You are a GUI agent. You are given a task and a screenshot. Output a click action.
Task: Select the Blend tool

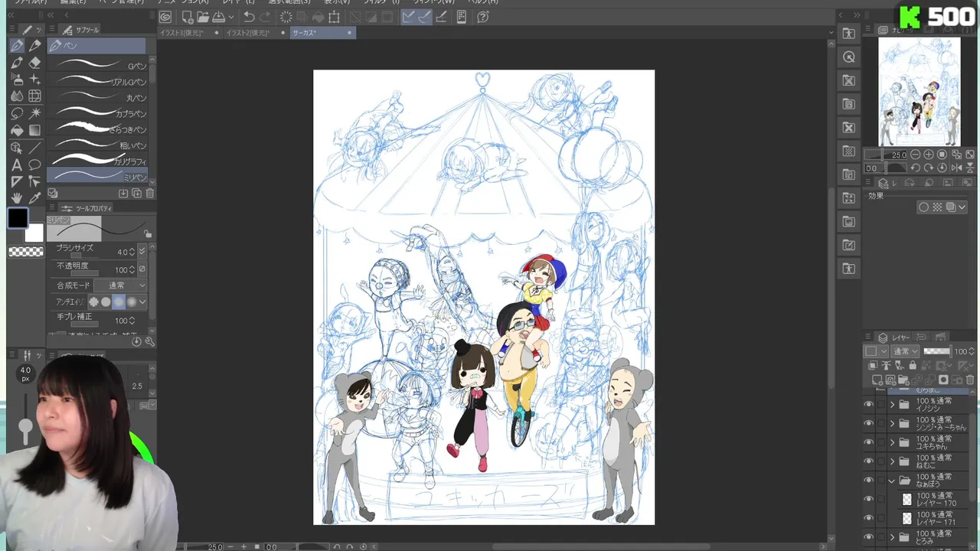pyautogui.click(x=17, y=96)
